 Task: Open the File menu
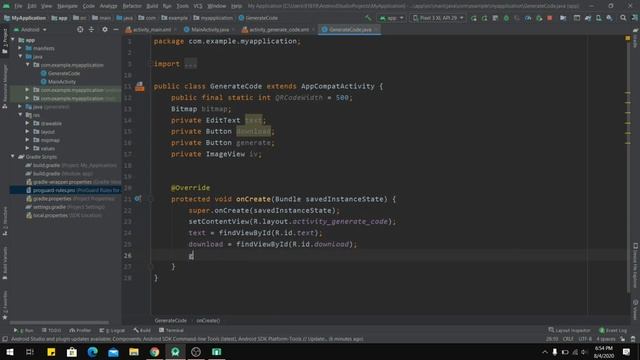18,6
